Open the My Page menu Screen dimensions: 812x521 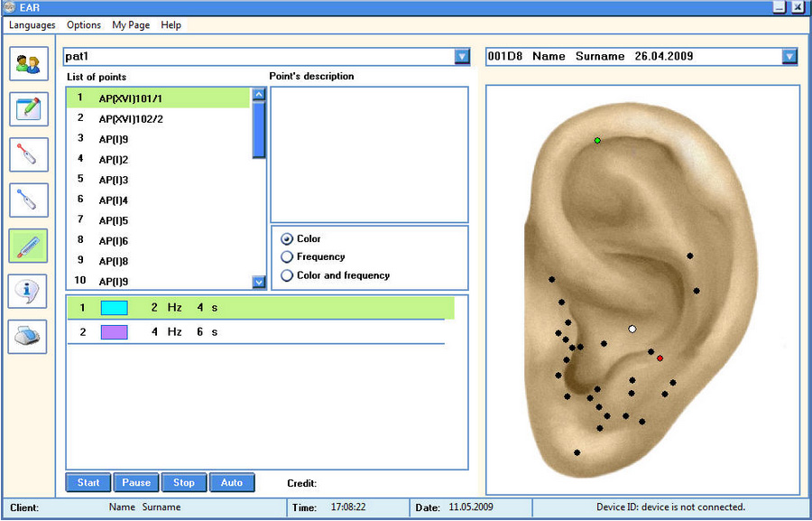tap(131, 25)
